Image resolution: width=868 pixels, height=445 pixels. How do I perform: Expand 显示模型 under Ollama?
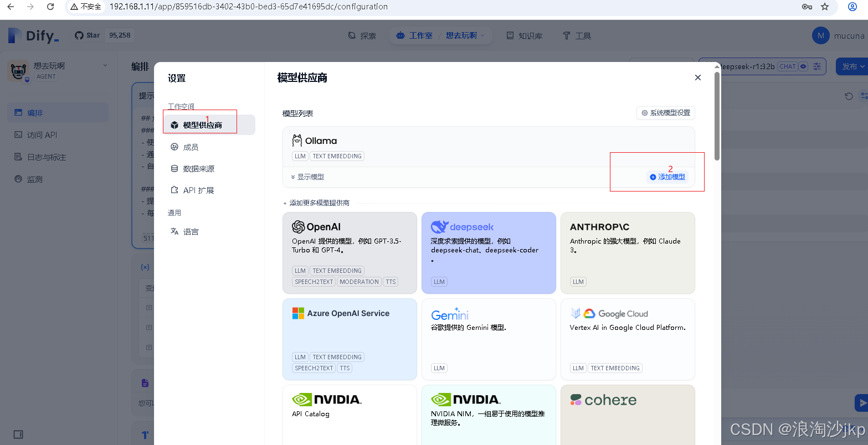(307, 177)
